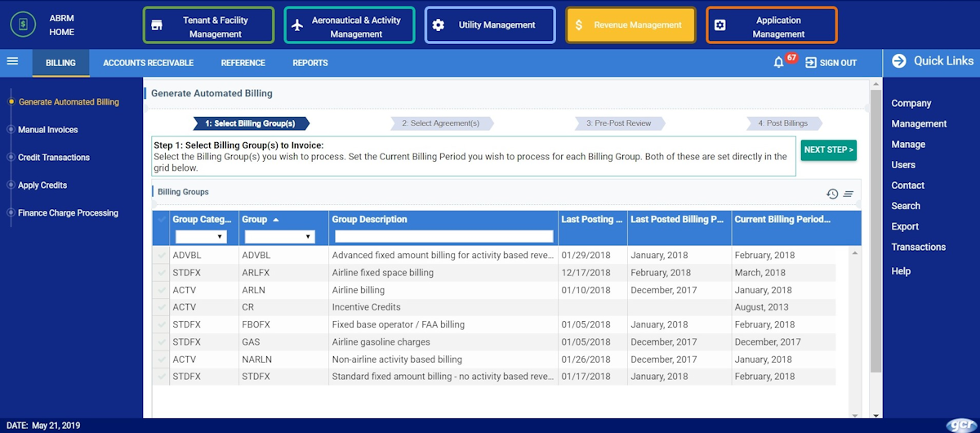Open Aeronautical & Activity Management module

tap(349, 25)
